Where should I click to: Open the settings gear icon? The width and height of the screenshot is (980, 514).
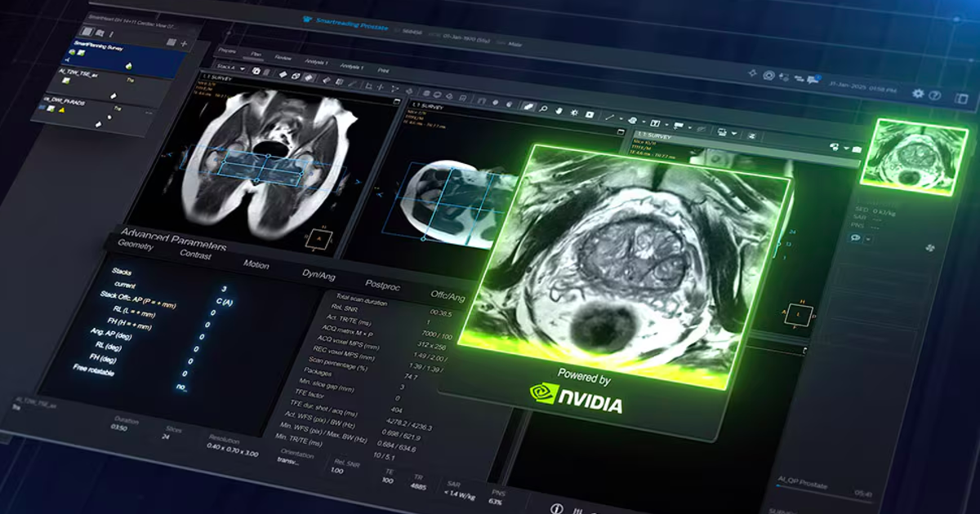[918, 93]
